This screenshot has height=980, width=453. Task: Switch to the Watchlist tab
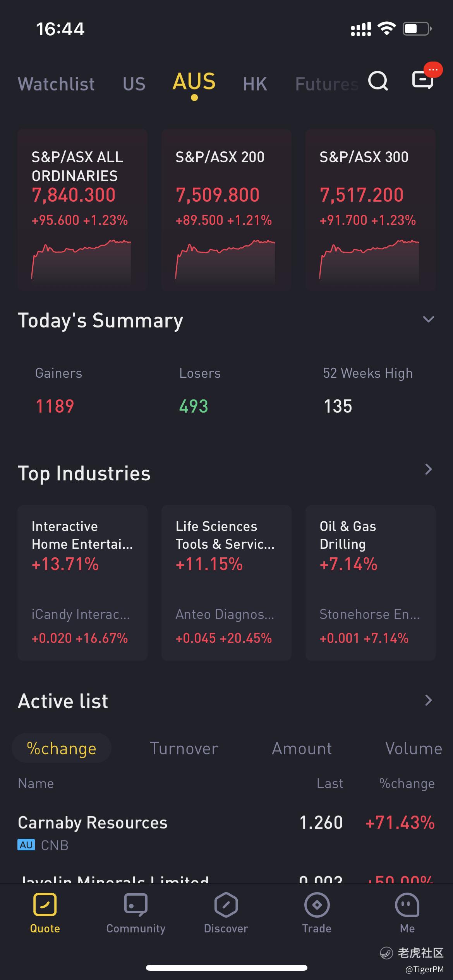point(56,84)
